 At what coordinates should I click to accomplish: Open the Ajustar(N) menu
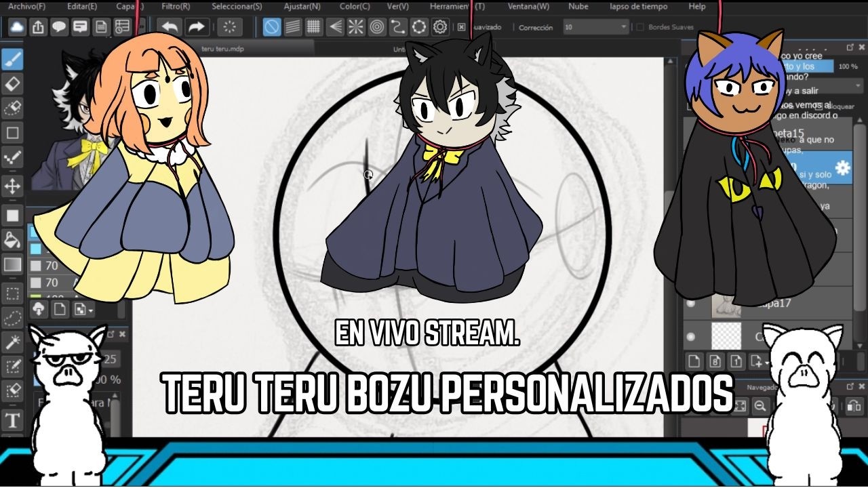click(301, 7)
